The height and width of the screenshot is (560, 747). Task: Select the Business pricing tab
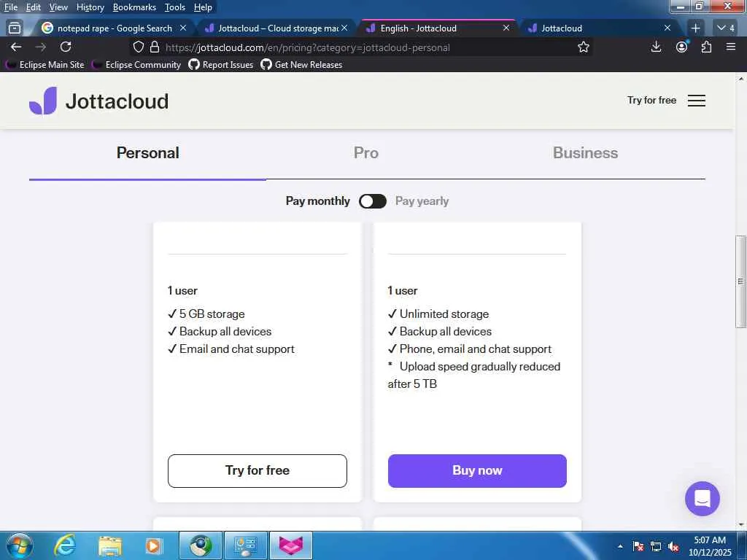click(x=585, y=153)
